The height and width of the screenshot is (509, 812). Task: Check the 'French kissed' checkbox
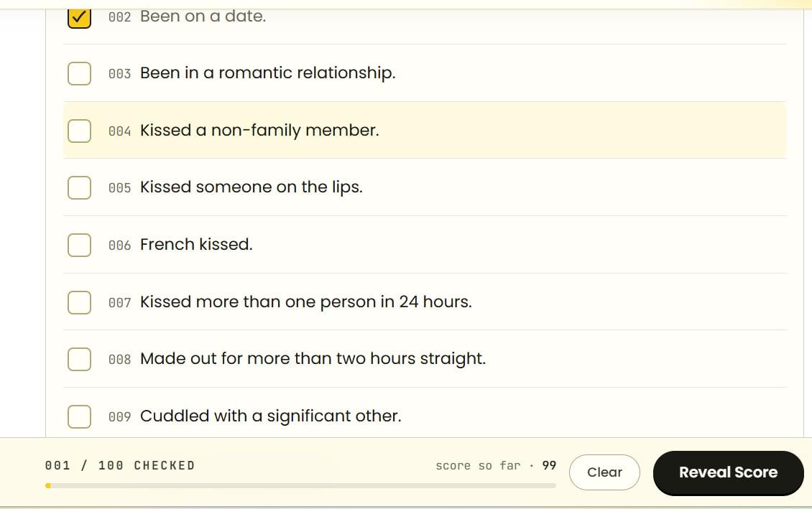click(x=79, y=245)
